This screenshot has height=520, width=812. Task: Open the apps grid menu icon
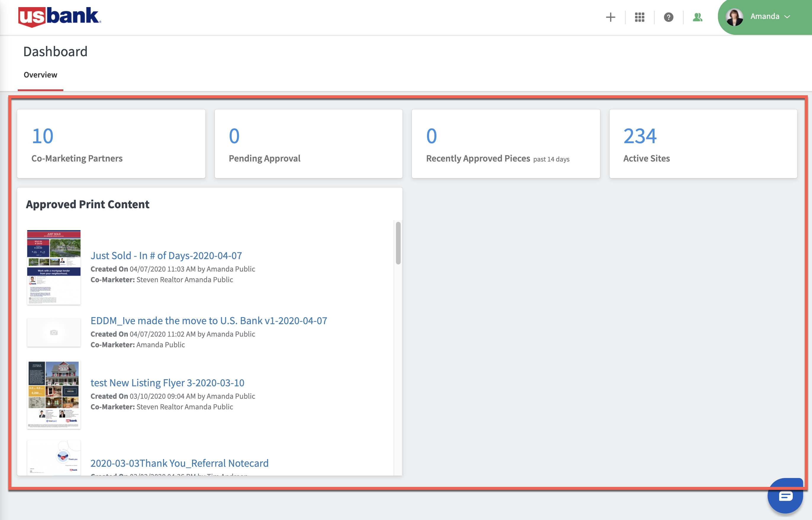click(x=639, y=17)
